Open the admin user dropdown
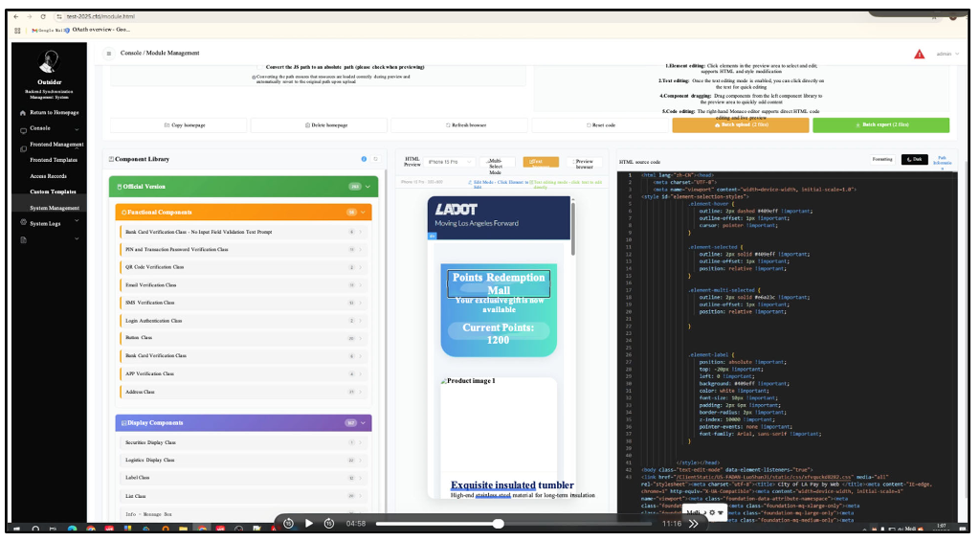 click(x=947, y=54)
